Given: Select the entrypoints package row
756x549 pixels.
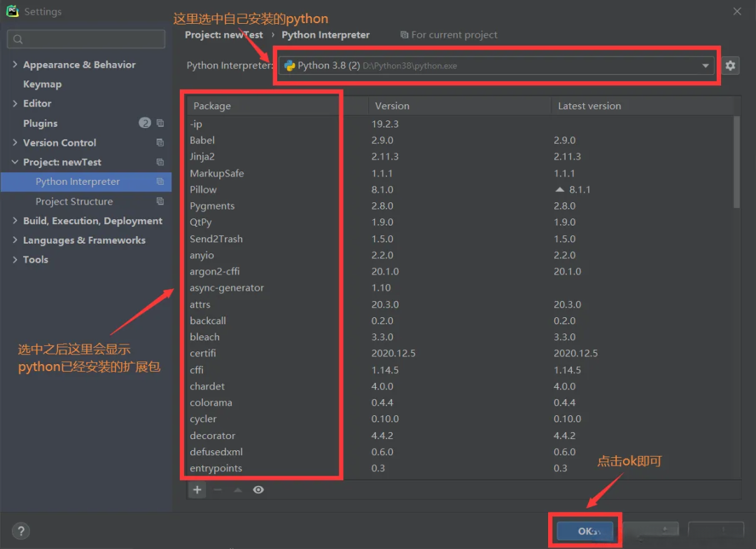Looking at the screenshot, I should tap(460, 468).
